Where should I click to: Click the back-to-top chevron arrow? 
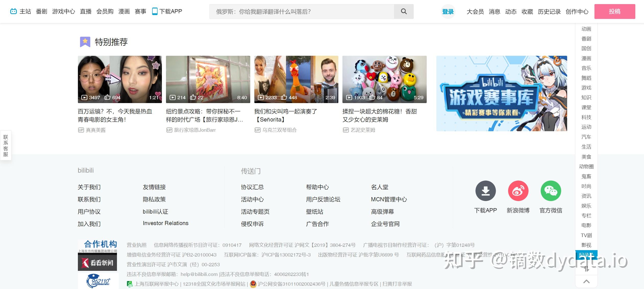pyautogui.click(x=586, y=282)
